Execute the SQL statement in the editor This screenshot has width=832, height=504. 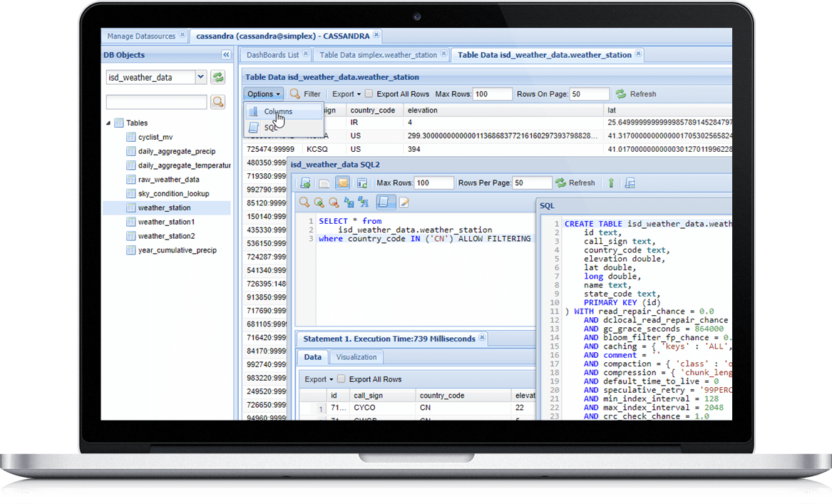(x=305, y=182)
